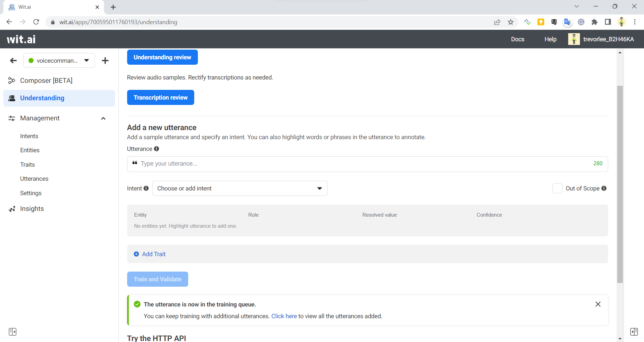Click the bottom-left panel collapse icon

click(x=13, y=332)
